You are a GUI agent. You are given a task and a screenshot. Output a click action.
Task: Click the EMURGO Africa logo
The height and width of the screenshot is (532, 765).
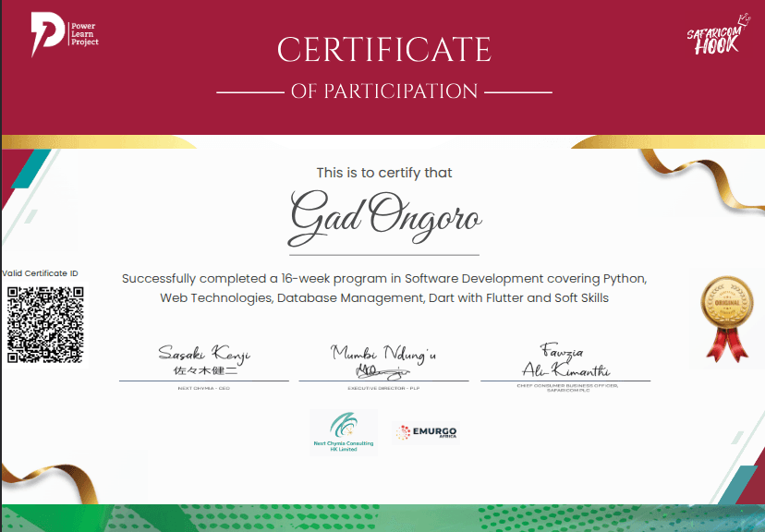tap(426, 431)
